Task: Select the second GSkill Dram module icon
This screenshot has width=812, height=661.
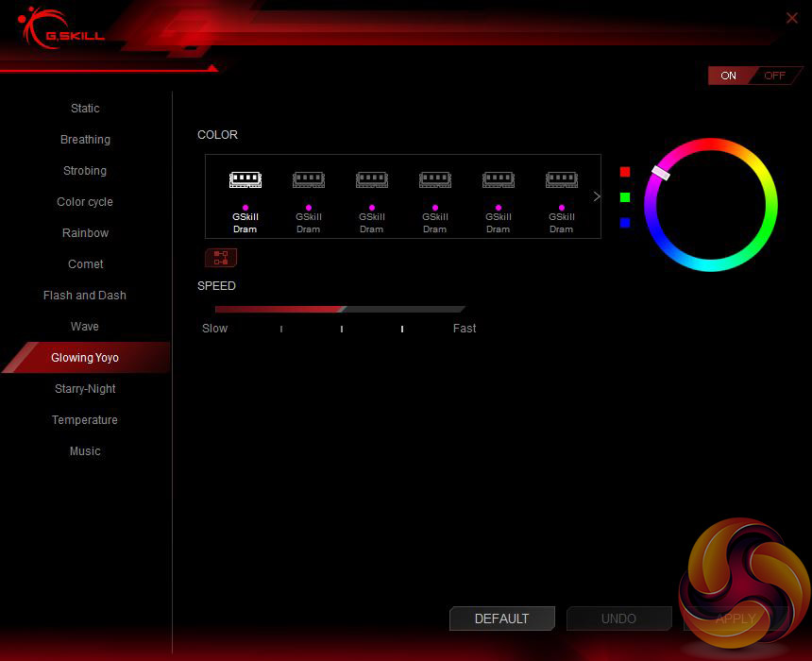Action: click(309, 179)
